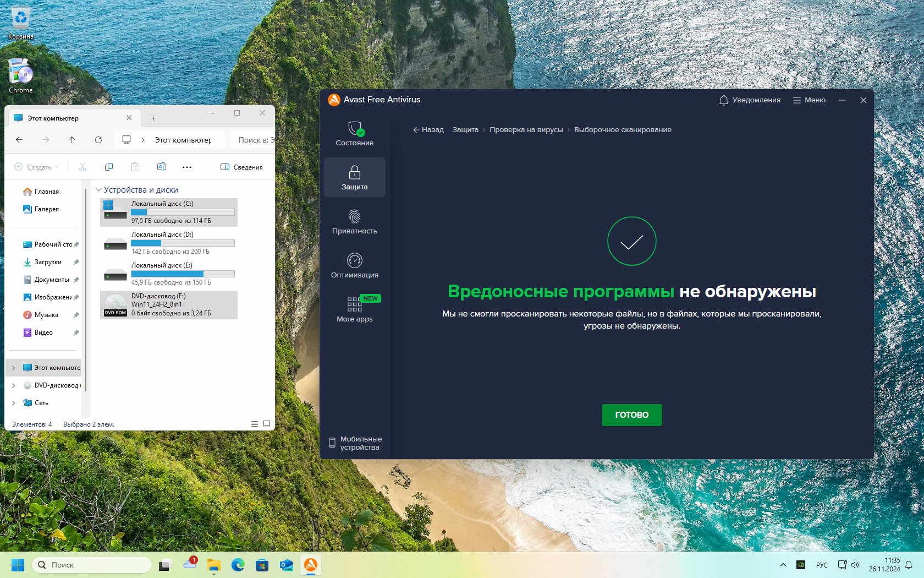Open Microsoft Store from the taskbar
The width and height of the screenshot is (924, 578).
(262, 565)
